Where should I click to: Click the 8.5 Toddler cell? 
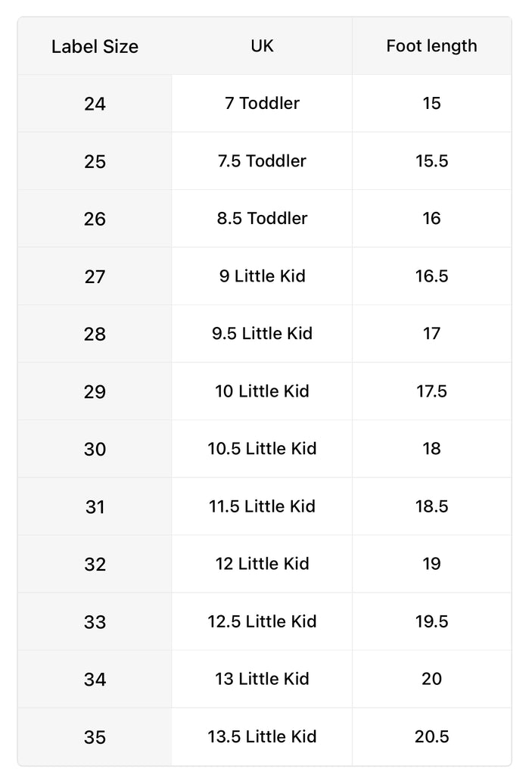point(262,219)
